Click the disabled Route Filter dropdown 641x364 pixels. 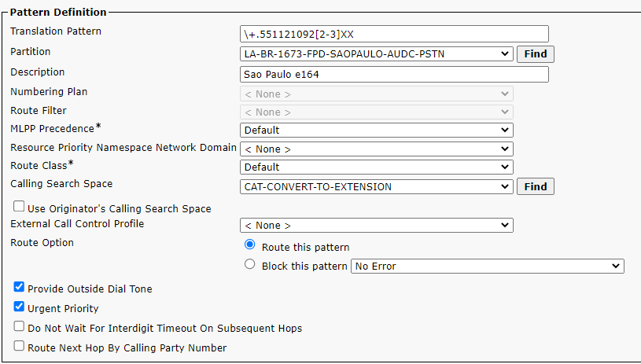[x=376, y=112]
